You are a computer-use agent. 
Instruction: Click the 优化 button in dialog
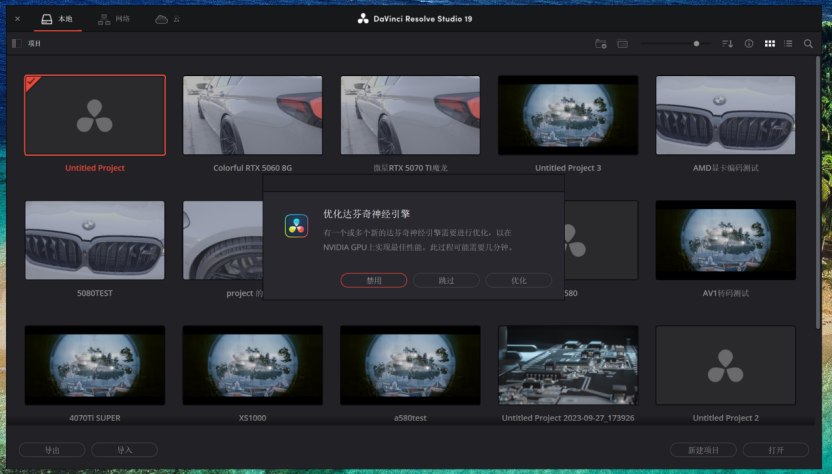519,280
